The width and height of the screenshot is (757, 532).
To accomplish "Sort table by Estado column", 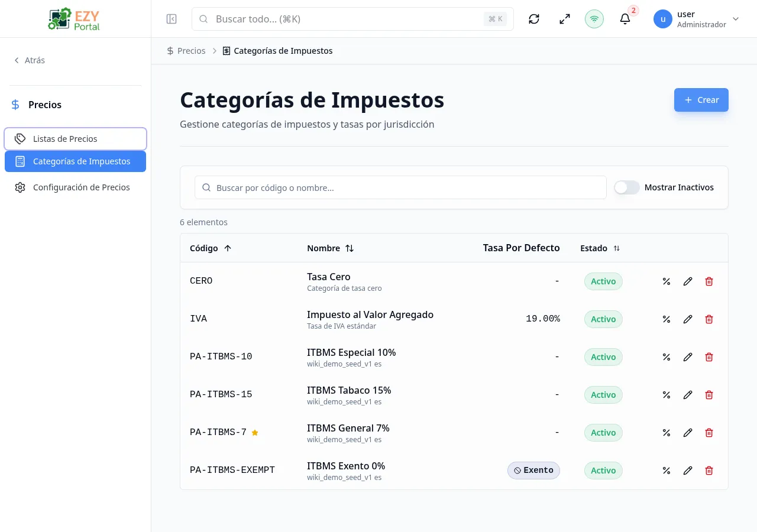I will pyautogui.click(x=600, y=248).
